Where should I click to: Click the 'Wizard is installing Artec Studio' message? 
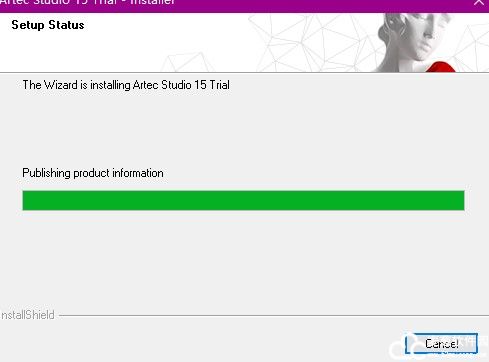[x=126, y=85]
